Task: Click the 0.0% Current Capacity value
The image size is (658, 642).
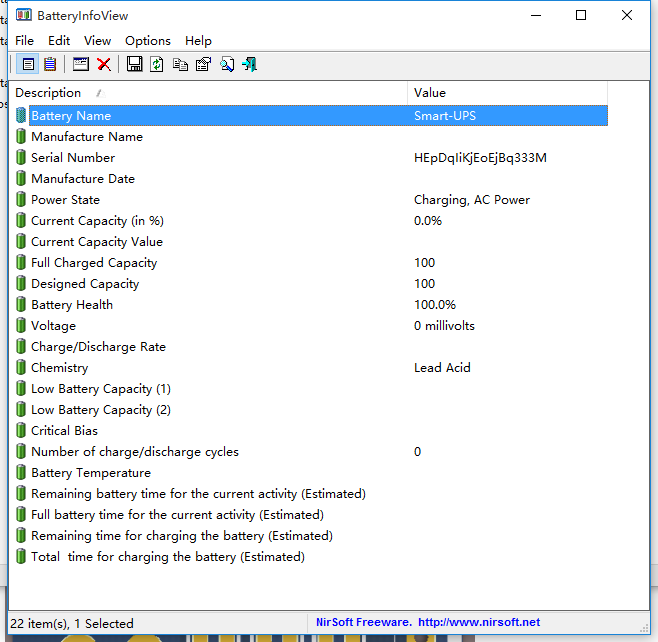Action: tap(428, 221)
